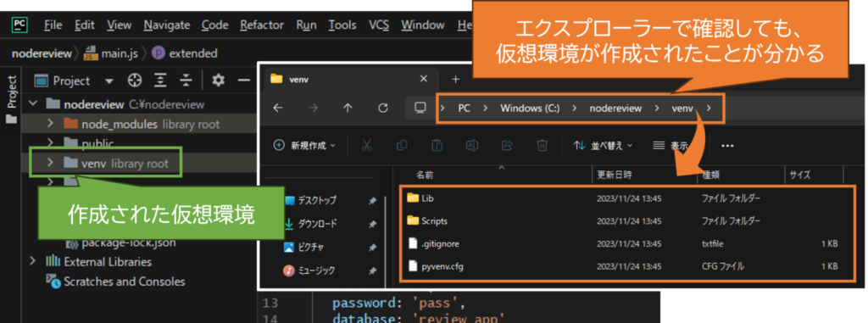Click the Expand All icon in Project panel
The height and width of the screenshot is (323, 868).
coord(160,81)
